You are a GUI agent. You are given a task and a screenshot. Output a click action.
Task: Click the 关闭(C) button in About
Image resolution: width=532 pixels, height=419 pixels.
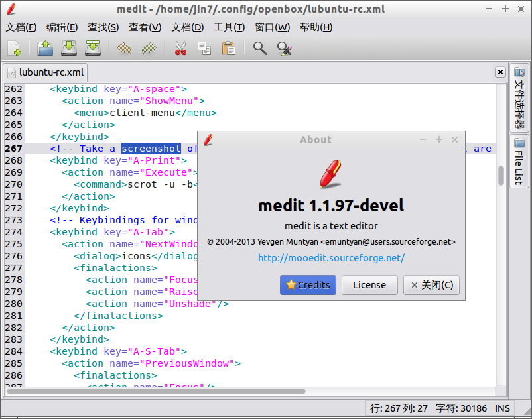[432, 285]
